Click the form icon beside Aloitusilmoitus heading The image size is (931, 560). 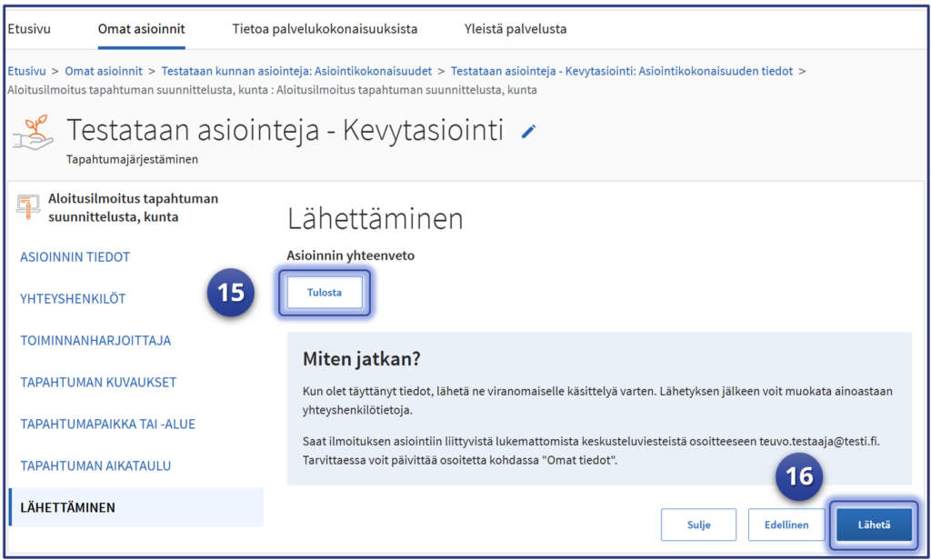28,206
